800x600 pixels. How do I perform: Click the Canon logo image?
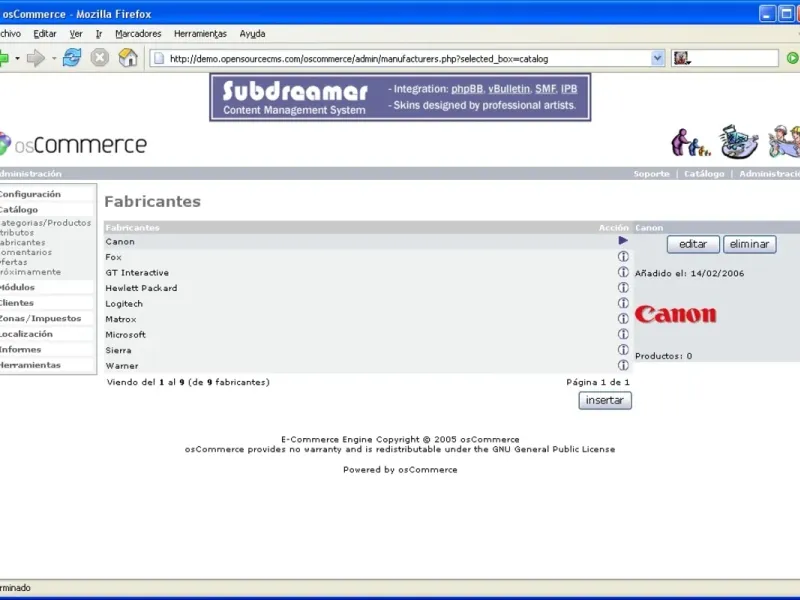tap(676, 314)
